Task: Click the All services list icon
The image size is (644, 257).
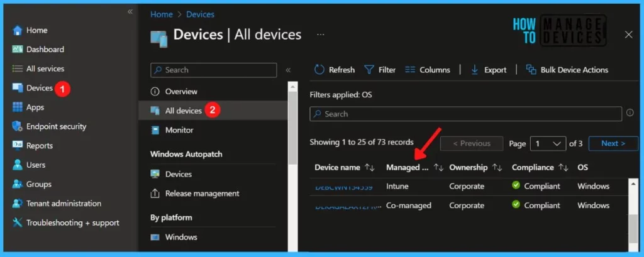Action: tap(17, 68)
